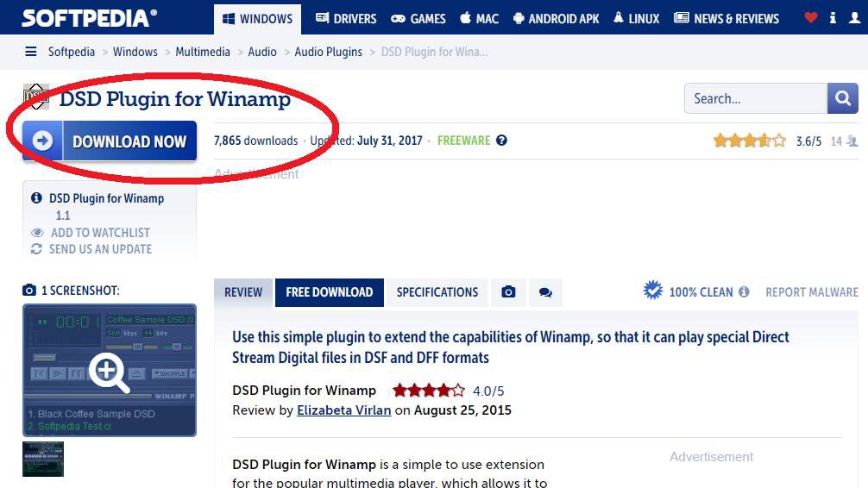Open the Android APK section
868x488 pixels.
click(556, 19)
